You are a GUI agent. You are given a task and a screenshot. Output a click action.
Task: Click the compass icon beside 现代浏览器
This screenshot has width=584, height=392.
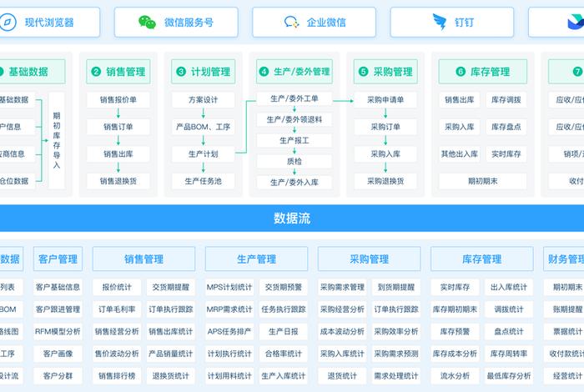(x=8, y=22)
